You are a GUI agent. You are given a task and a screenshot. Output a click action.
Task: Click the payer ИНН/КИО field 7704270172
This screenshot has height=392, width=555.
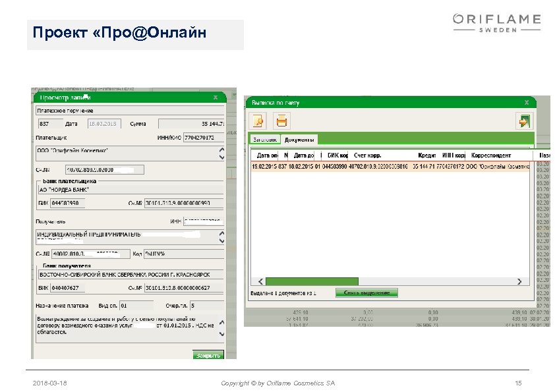click(x=204, y=138)
